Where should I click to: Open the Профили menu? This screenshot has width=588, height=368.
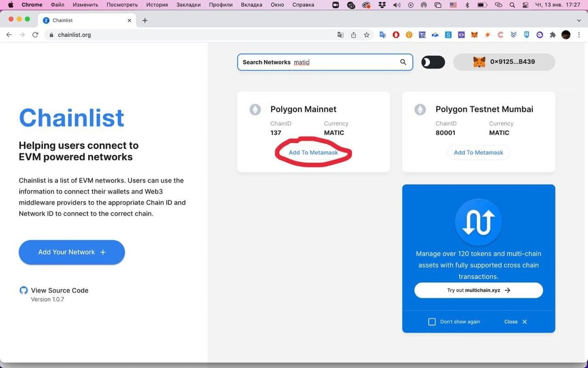(x=221, y=5)
